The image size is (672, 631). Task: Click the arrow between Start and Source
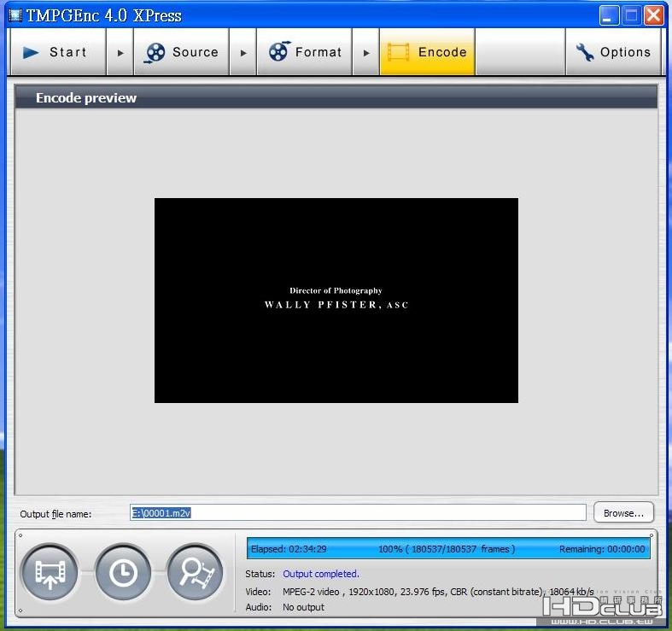(120, 52)
